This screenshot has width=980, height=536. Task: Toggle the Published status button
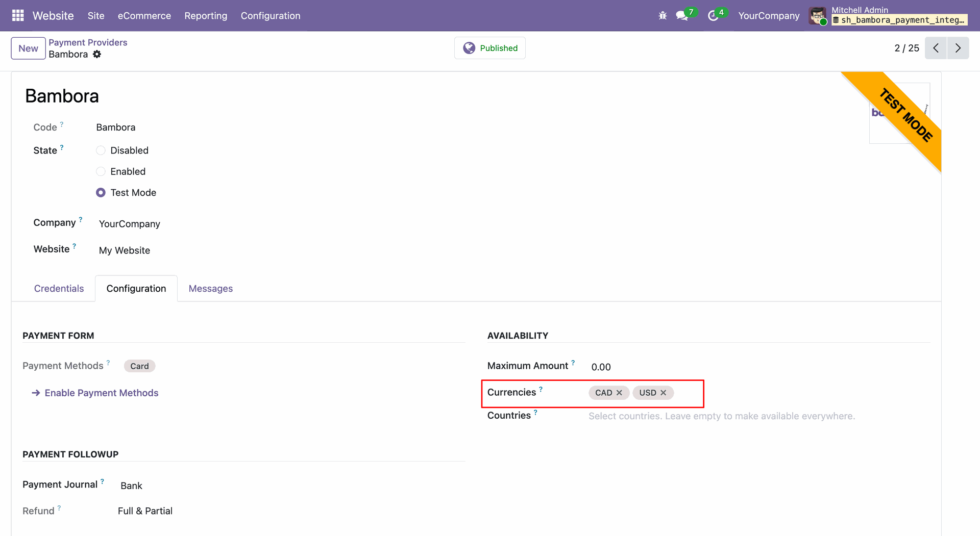(490, 48)
